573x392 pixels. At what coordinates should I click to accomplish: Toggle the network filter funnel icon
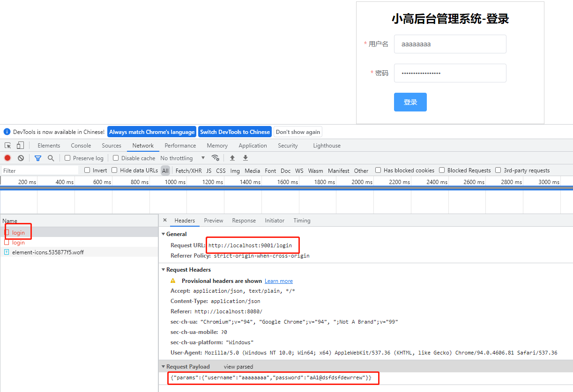click(38, 158)
